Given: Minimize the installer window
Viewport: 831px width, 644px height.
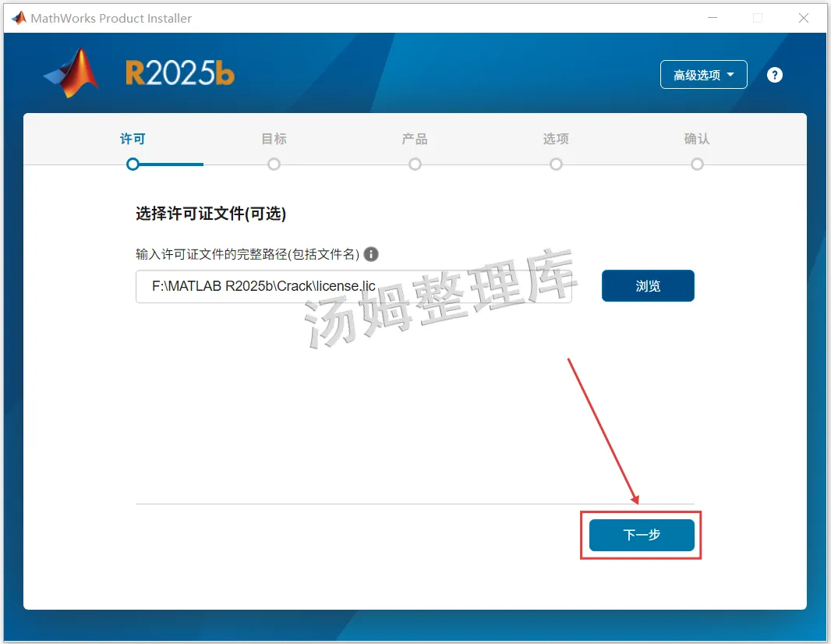Looking at the screenshot, I should 713,18.
